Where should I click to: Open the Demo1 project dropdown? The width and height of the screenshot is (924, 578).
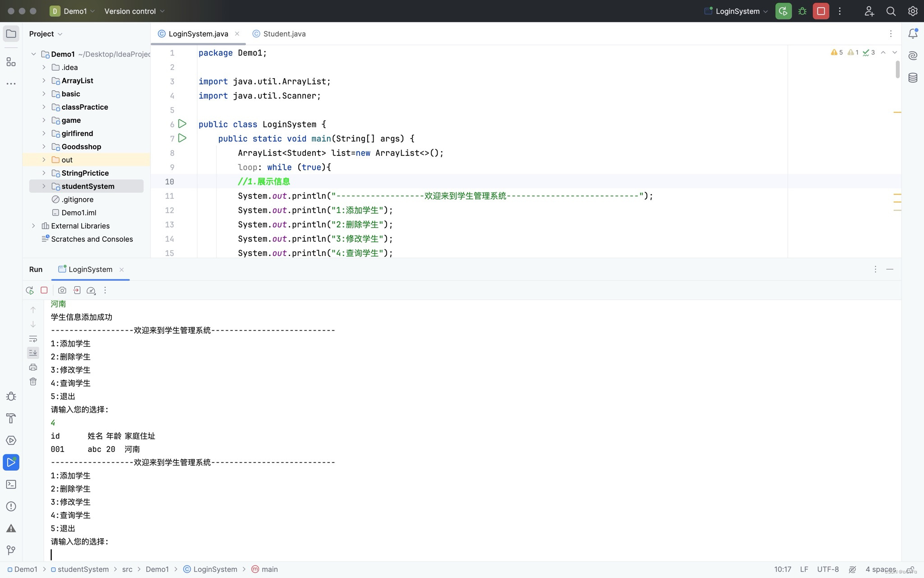(x=73, y=11)
